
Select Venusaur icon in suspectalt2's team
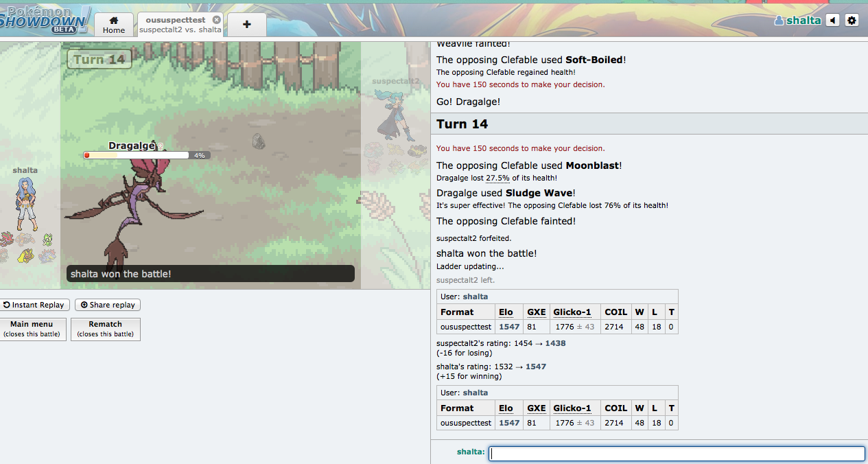(374, 150)
